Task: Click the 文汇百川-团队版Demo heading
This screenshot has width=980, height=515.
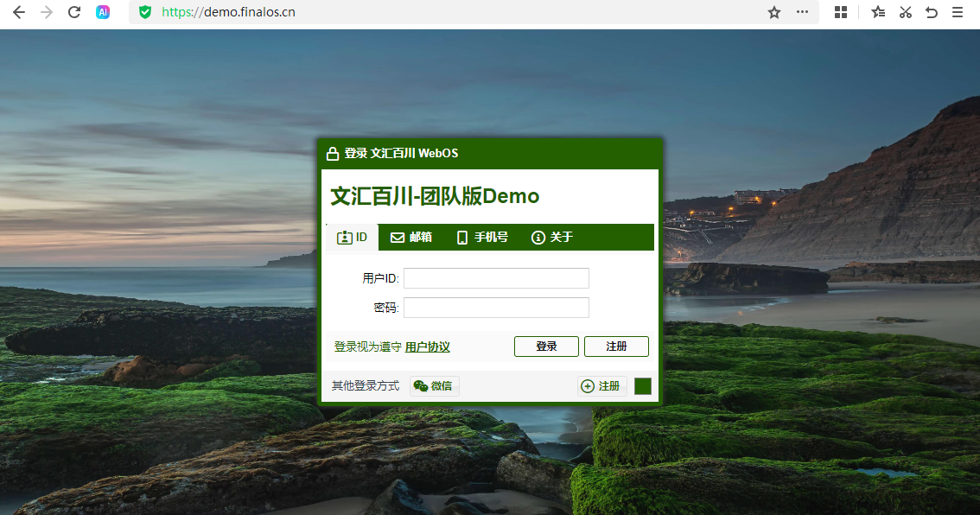Action: point(435,196)
